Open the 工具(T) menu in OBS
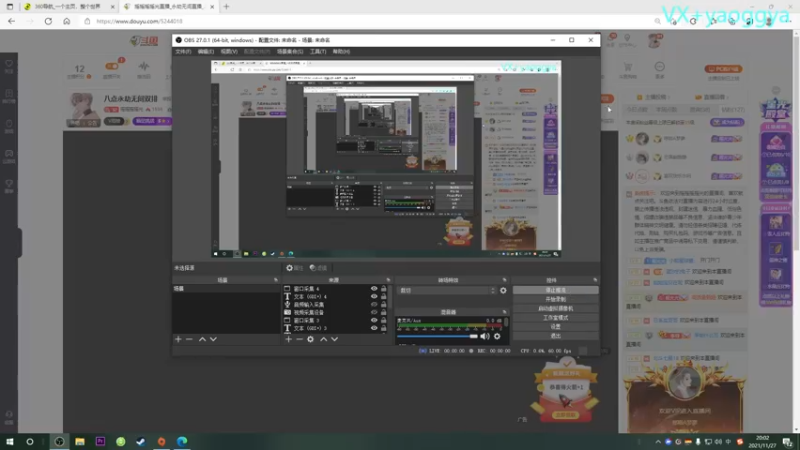Image resolution: width=800 pixels, height=450 pixels. click(318, 52)
